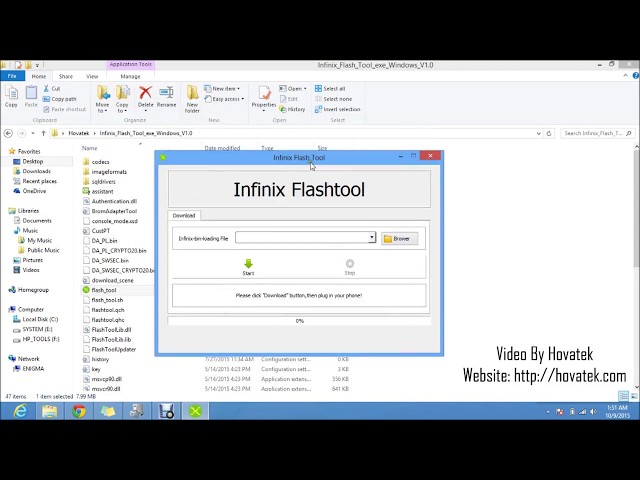Open the Manage tab under Application Tools

click(130, 76)
